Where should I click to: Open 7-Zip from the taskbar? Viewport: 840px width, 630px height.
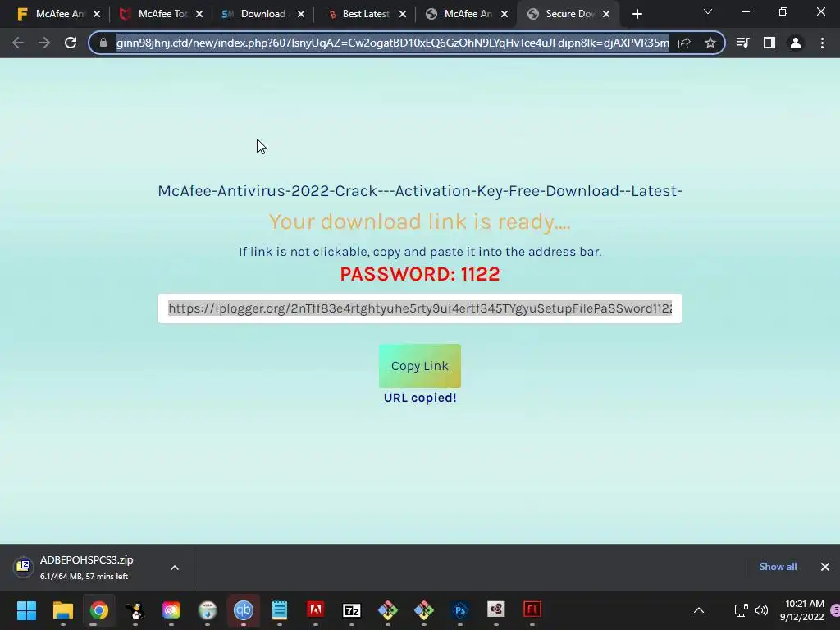click(x=351, y=610)
